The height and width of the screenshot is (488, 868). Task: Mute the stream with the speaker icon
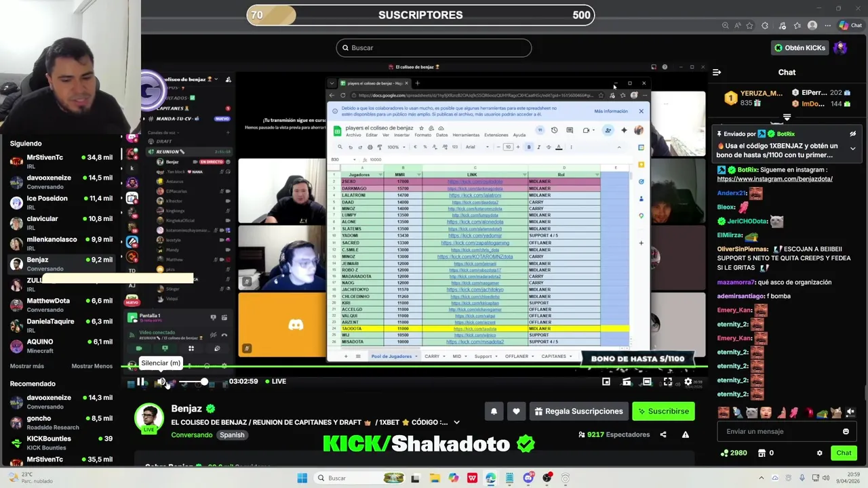tap(161, 382)
